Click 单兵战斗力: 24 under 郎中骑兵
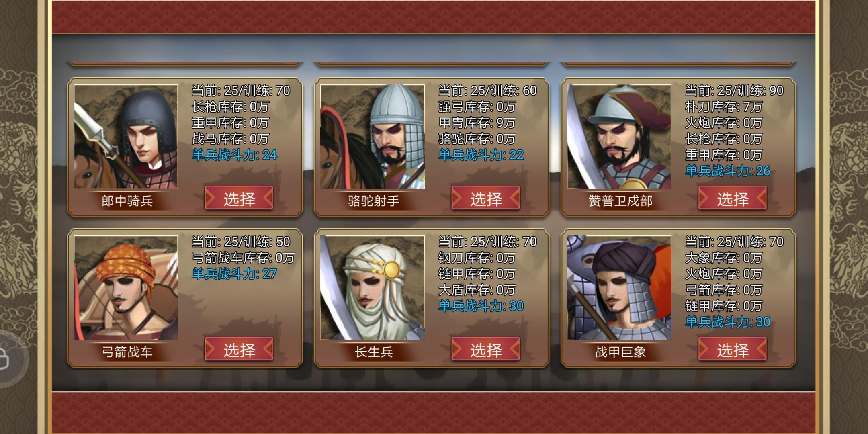This screenshot has height=434, width=868. [234, 155]
